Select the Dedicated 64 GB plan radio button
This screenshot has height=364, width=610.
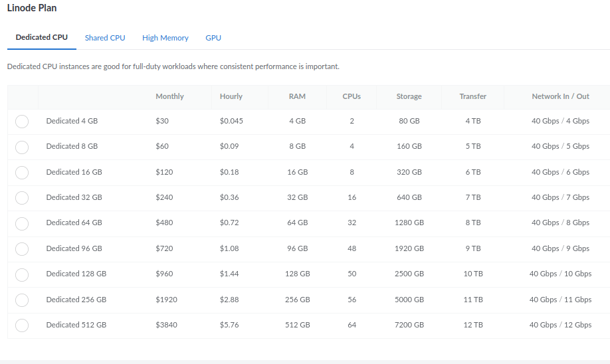tap(22, 223)
